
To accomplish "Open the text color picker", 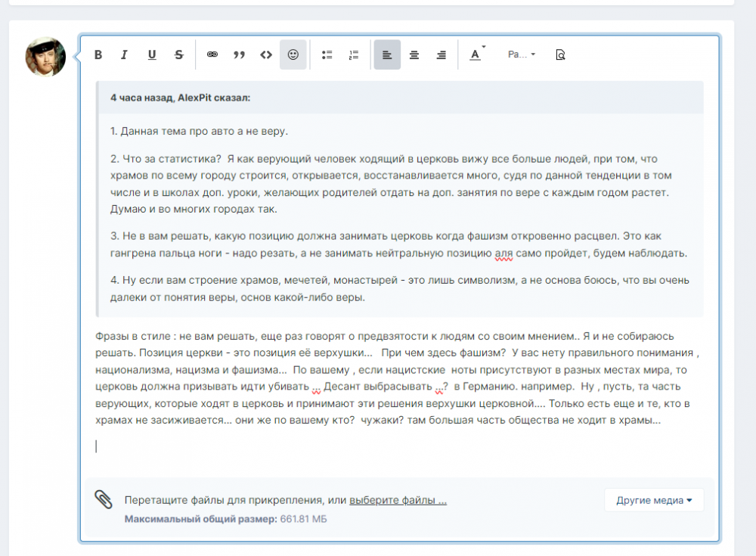I will (476, 54).
